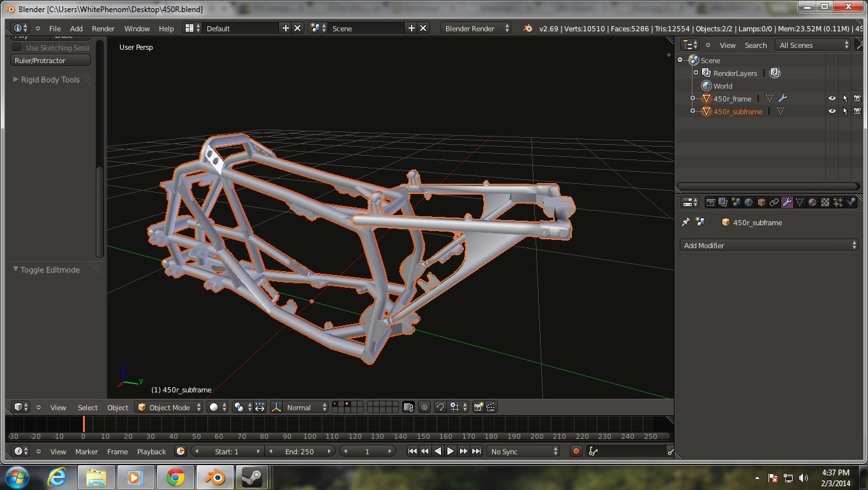Open the Blender Render engine dropdown
The height and width of the screenshot is (490, 868).
(x=475, y=28)
